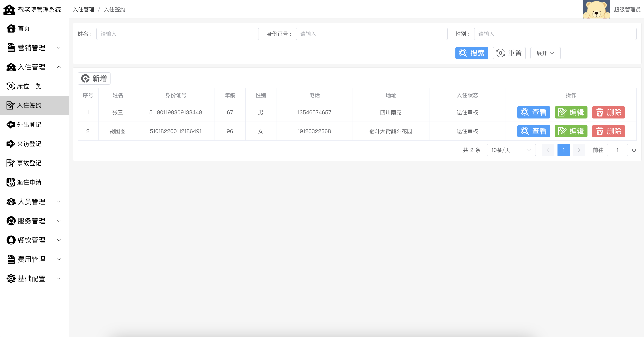Click the 退住申请 hand icon
This screenshot has width=644, height=337.
click(11, 182)
